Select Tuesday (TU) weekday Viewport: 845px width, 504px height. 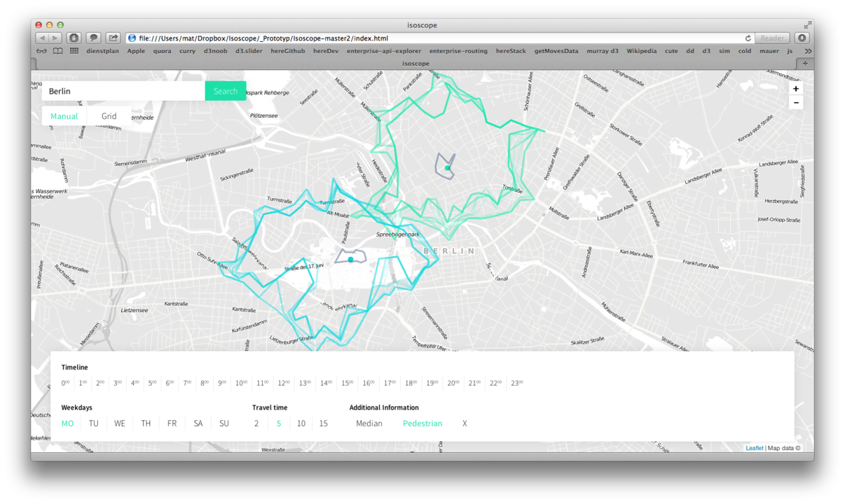coord(93,423)
